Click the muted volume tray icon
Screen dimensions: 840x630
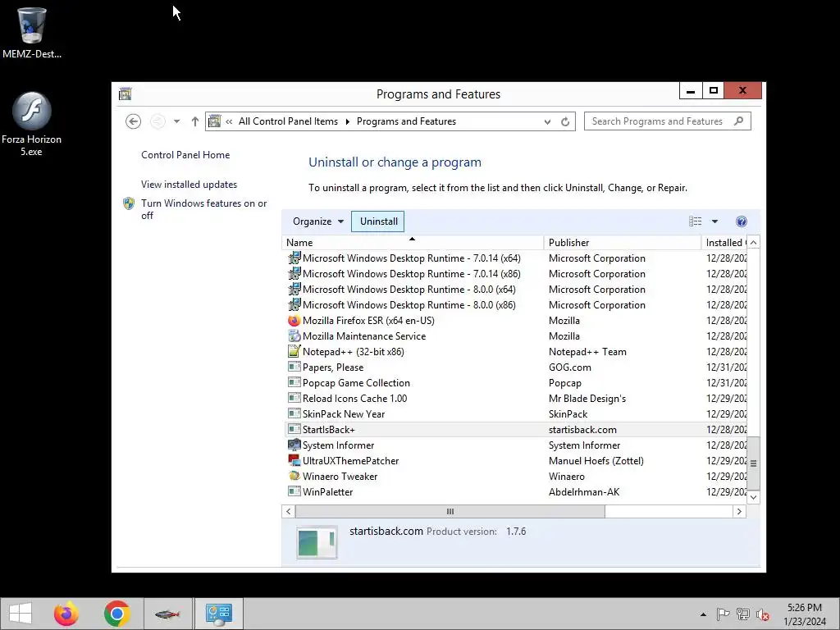[763, 614]
